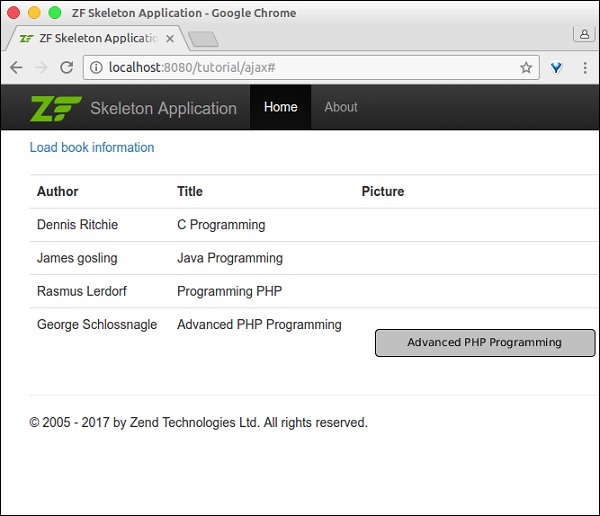Click the Chrome profile icon
600x516 pixels.
[583, 34]
